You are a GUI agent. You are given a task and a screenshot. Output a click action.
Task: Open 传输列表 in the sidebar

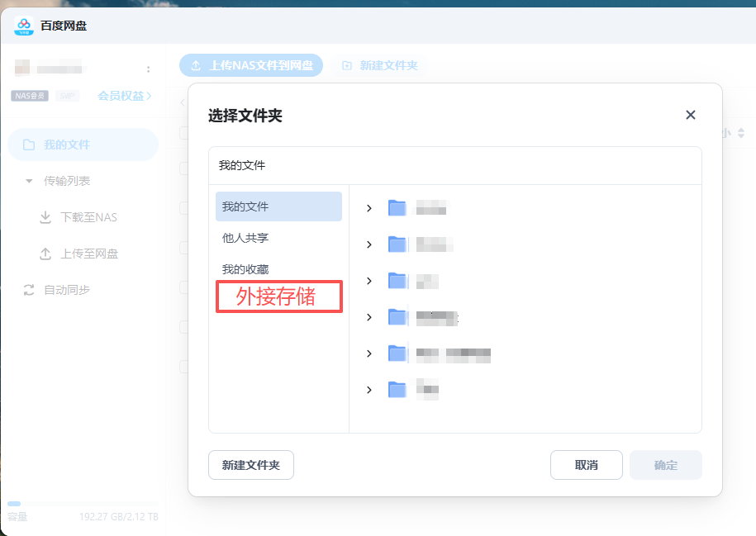click(x=67, y=181)
